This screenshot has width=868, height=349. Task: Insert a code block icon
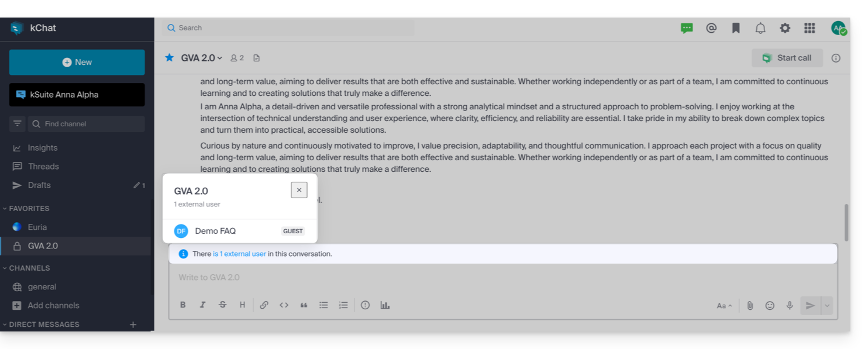[284, 305]
